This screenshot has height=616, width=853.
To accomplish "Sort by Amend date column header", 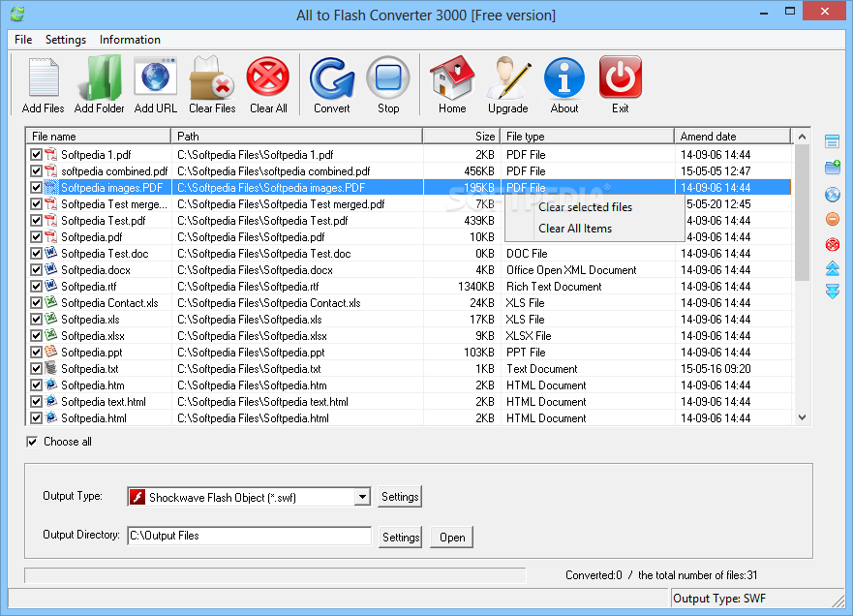I will point(732,136).
